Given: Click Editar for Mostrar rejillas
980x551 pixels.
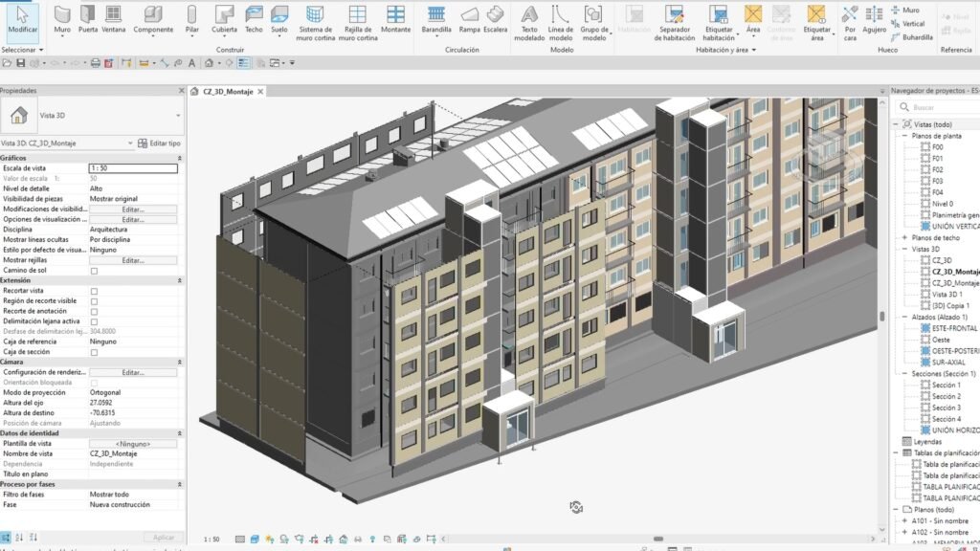Looking at the screenshot, I should 133,260.
